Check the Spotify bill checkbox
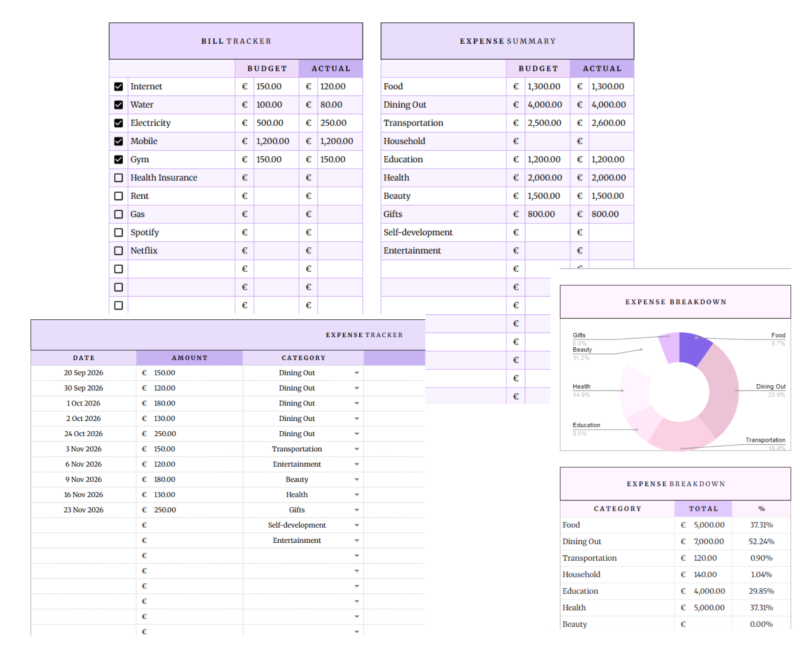 pyautogui.click(x=119, y=232)
